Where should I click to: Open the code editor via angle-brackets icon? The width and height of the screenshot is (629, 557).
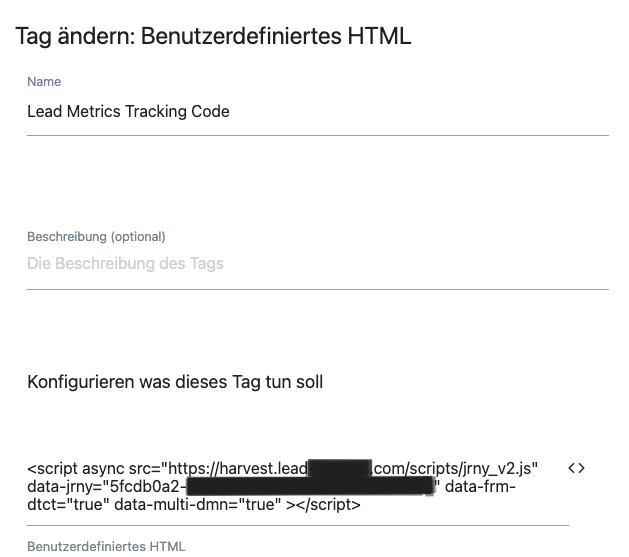tap(576, 468)
